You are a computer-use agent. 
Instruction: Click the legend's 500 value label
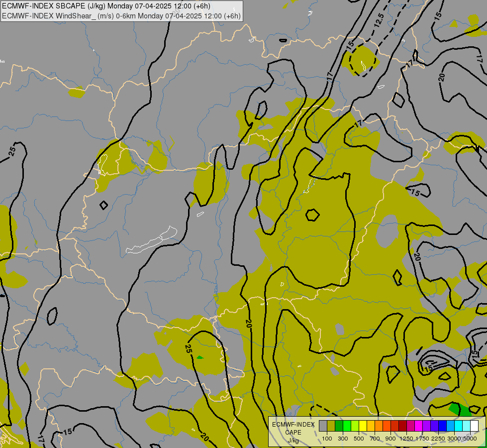point(359,439)
